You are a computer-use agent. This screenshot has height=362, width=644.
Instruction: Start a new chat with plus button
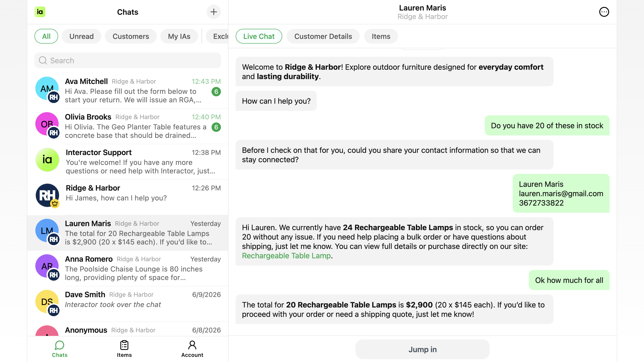214,12
